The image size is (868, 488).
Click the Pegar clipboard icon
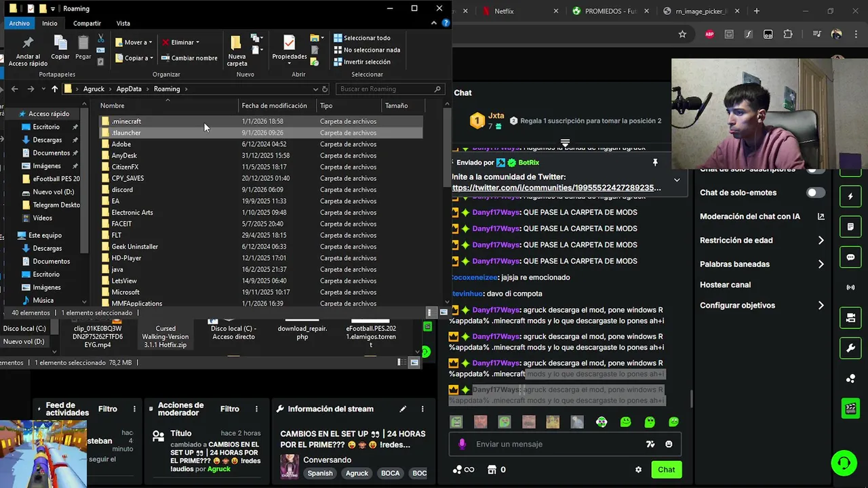pos(83,43)
